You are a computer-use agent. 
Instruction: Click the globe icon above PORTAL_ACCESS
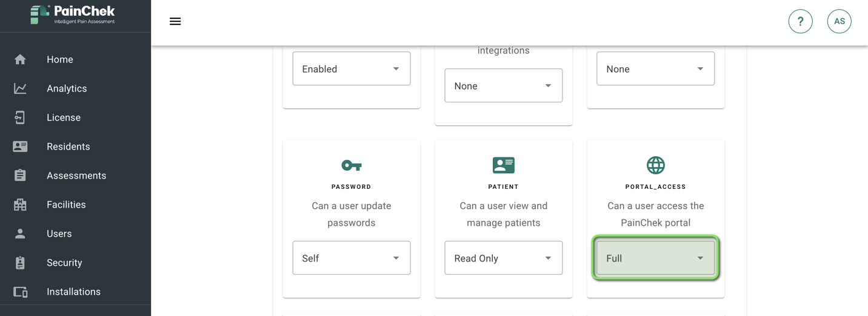tap(655, 165)
